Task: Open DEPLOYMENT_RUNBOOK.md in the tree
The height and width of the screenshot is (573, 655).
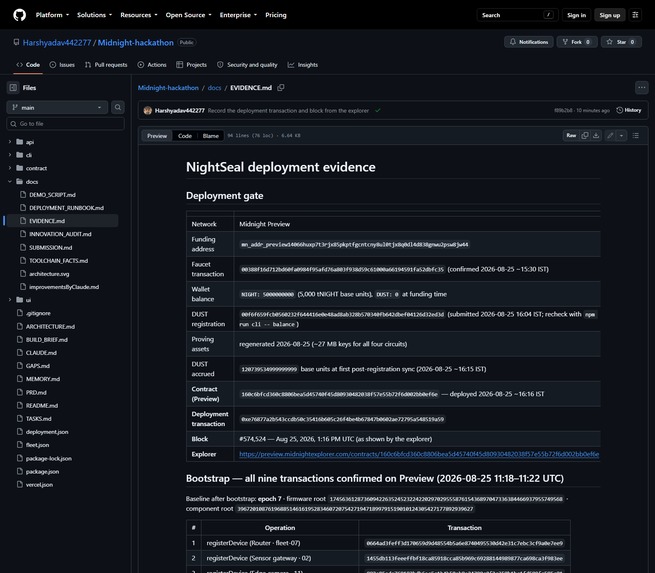Action: [66, 208]
